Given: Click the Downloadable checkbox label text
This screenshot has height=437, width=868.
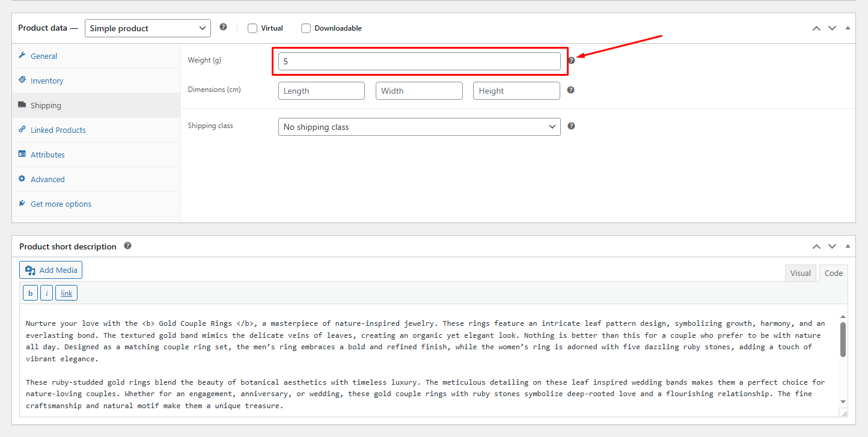Looking at the screenshot, I should 338,28.
